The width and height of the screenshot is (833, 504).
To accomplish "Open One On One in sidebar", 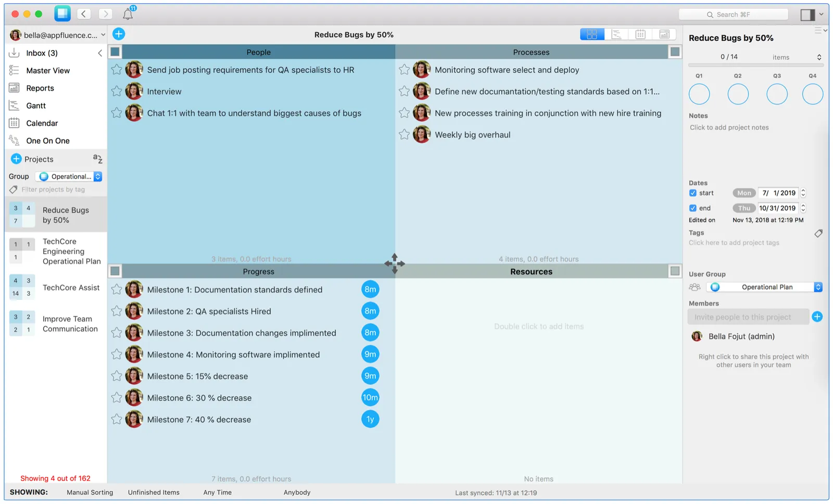I will [48, 141].
